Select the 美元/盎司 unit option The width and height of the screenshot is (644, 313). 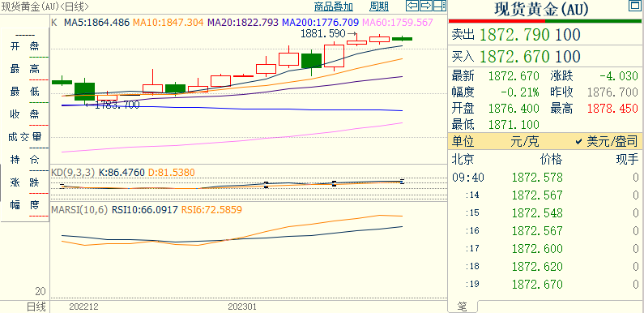607,142
